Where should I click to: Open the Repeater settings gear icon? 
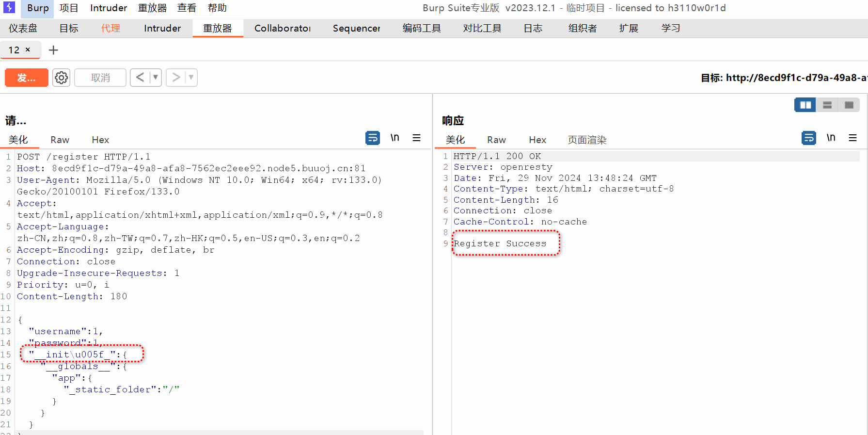tap(62, 78)
